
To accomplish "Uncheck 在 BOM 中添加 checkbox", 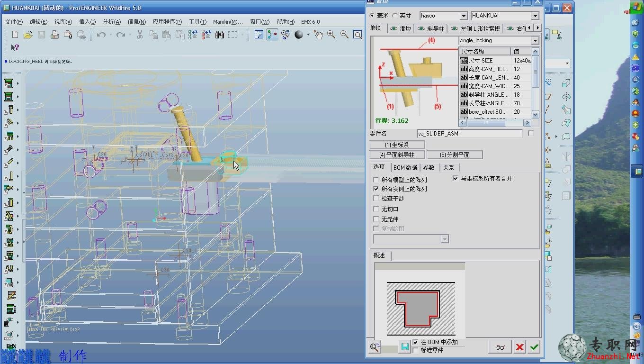I will (x=416, y=342).
